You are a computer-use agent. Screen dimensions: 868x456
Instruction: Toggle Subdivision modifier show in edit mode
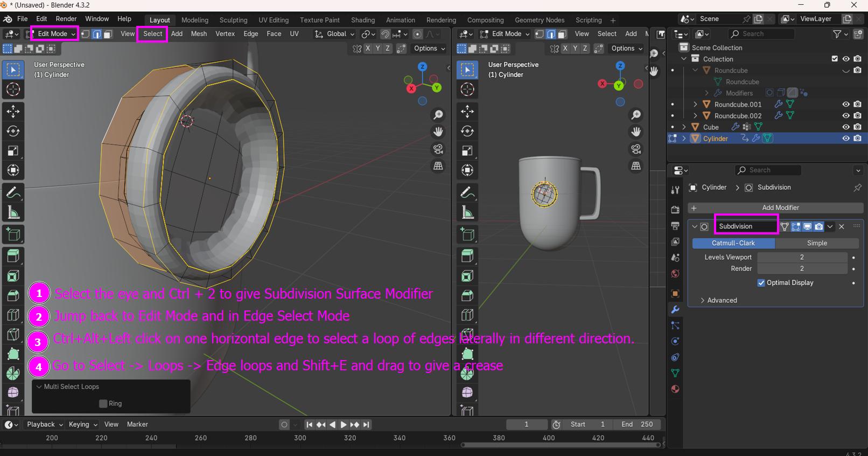(x=796, y=226)
